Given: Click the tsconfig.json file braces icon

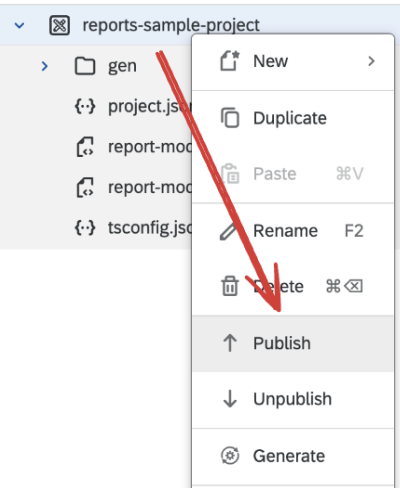Looking at the screenshot, I should (x=85, y=228).
